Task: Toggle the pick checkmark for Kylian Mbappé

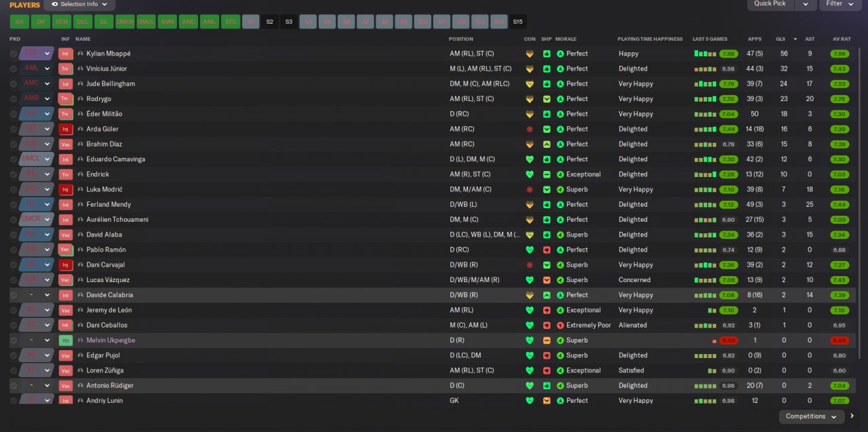Action: [x=13, y=54]
